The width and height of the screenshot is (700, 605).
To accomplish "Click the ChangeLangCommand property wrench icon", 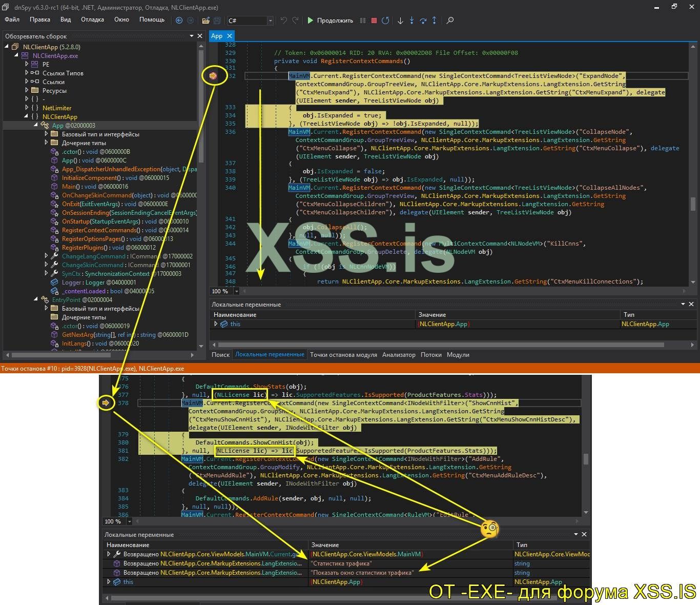I will point(54,256).
